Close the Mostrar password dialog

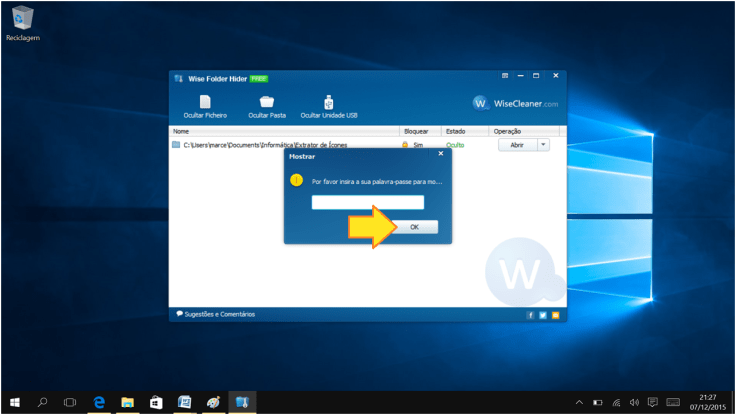(438, 156)
